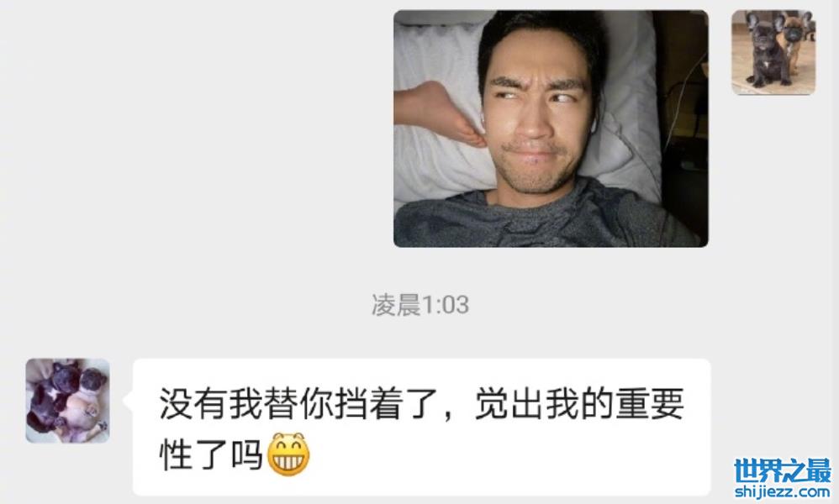The width and height of the screenshot is (839, 504).
Task: Click the foot touching the ear in photo
Action: tap(439, 113)
